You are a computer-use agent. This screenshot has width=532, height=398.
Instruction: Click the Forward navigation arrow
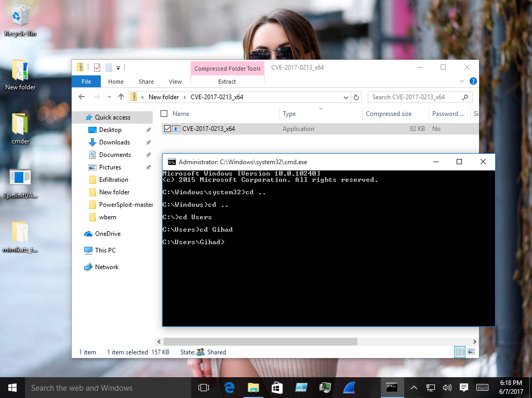pyautogui.click(x=97, y=97)
